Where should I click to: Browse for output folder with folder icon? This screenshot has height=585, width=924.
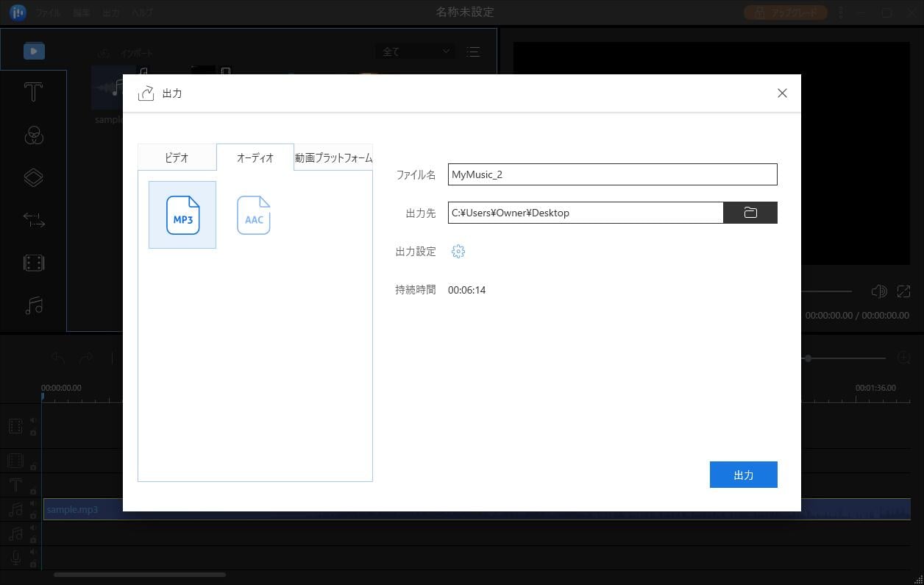[750, 213]
